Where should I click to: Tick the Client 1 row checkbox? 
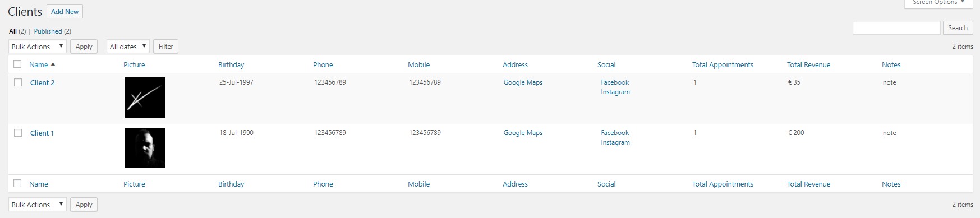coord(18,133)
